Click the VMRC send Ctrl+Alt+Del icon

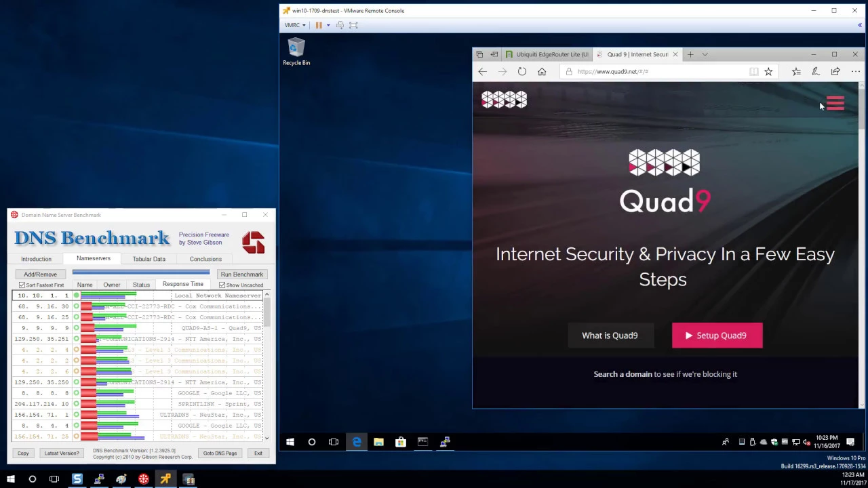(340, 25)
